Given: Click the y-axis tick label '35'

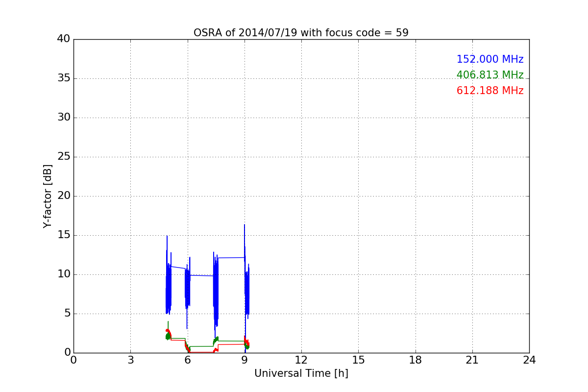Looking at the screenshot, I should tap(64, 78).
